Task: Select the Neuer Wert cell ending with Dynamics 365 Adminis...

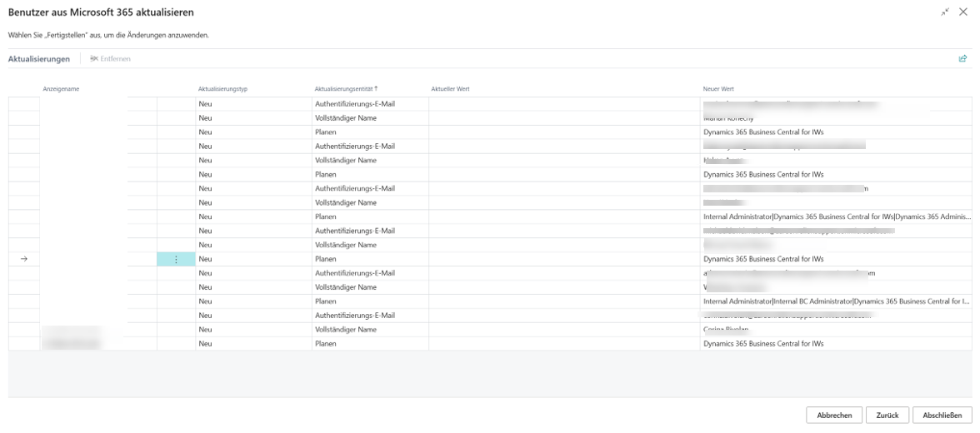Action: [836, 216]
